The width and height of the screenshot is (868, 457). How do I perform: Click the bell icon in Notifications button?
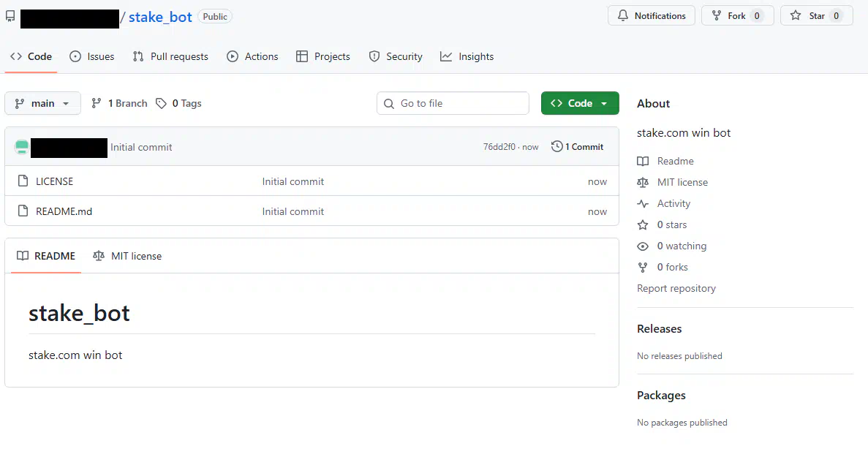click(x=623, y=15)
